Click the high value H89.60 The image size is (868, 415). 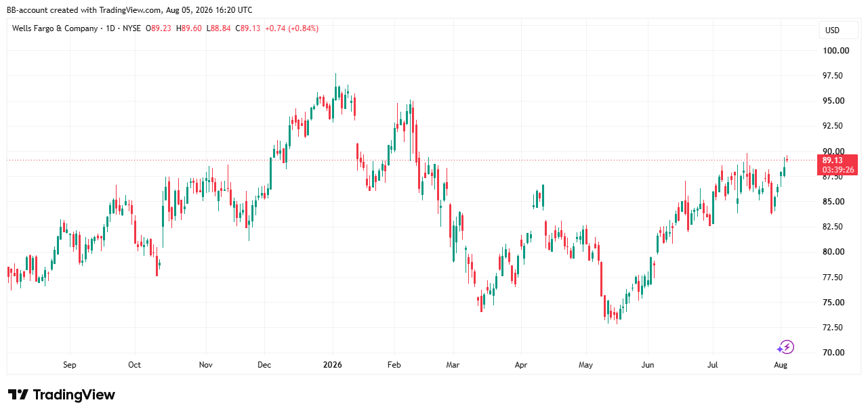[188, 28]
